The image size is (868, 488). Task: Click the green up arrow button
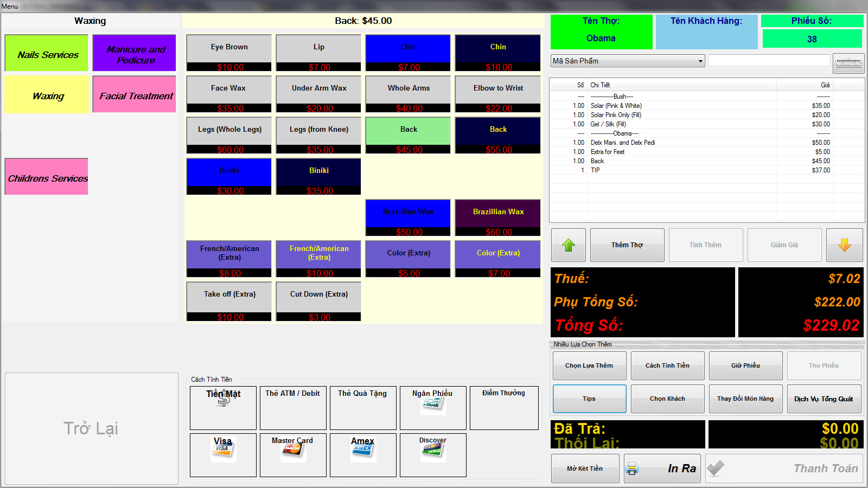568,245
